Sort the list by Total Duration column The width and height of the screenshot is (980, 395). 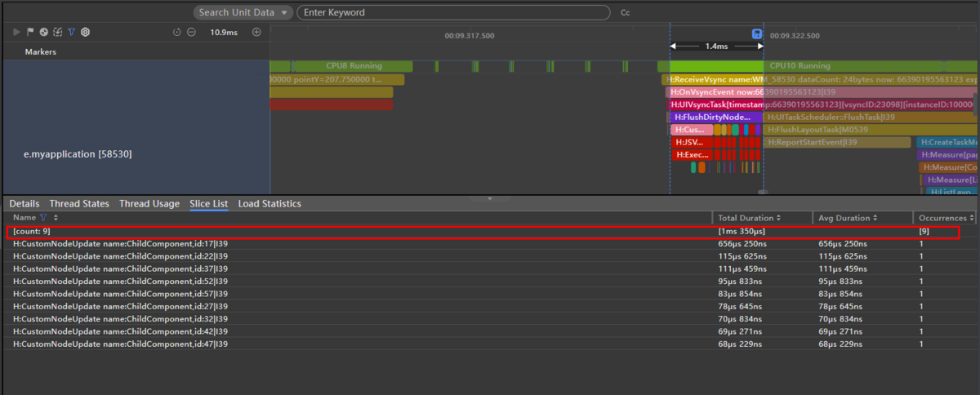(x=749, y=218)
